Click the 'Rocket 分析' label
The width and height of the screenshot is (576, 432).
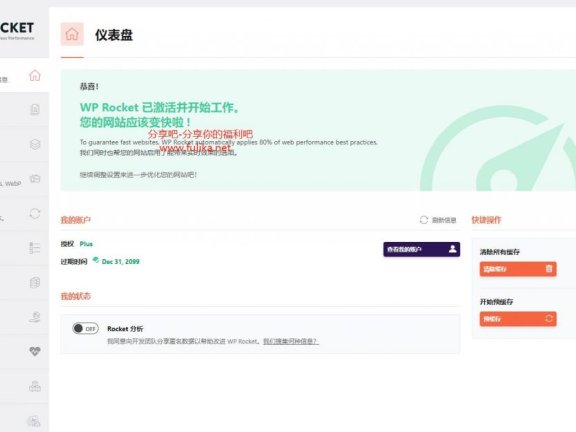[x=125, y=329]
